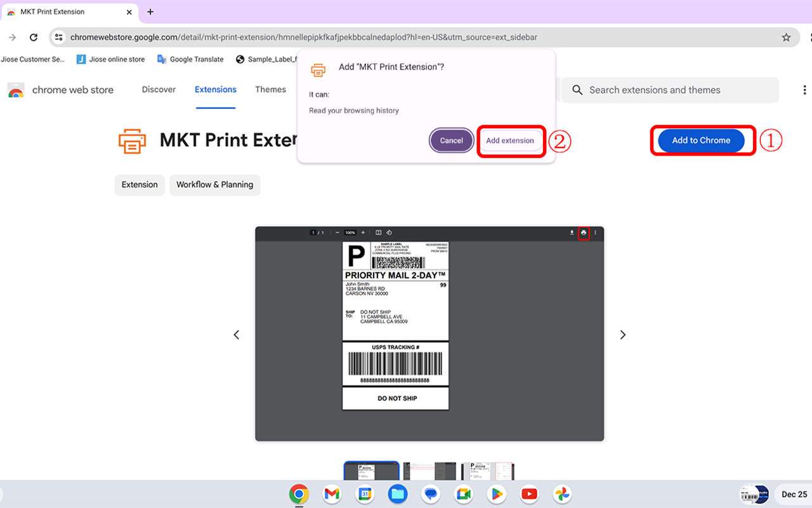Show next screenshot with right arrow
Viewport: 812px width, 508px height.
tap(623, 335)
